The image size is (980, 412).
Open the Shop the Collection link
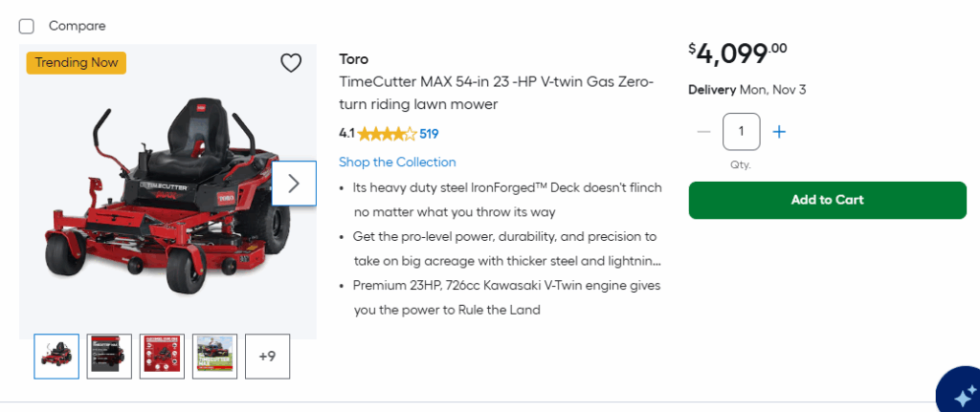pyautogui.click(x=397, y=163)
